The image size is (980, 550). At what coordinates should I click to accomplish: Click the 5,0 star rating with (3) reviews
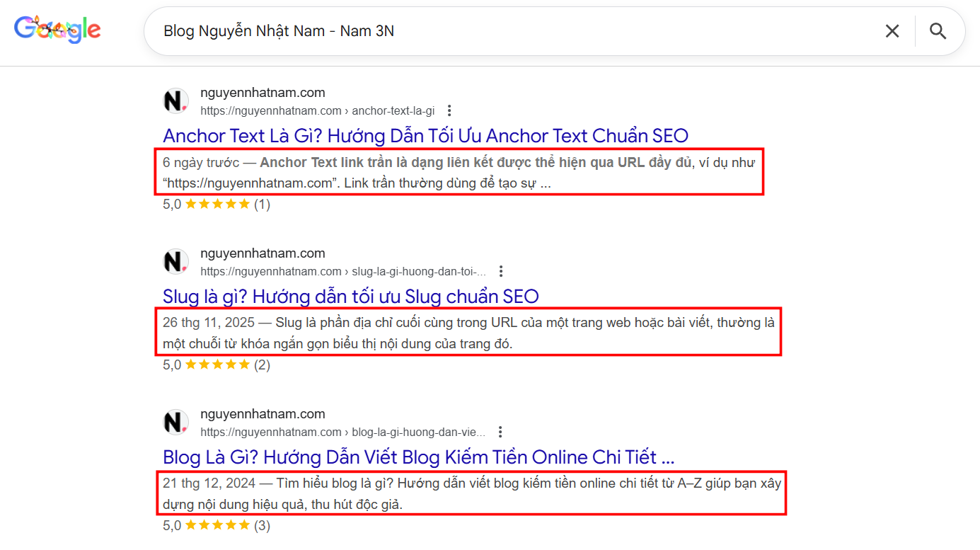click(217, 526)
